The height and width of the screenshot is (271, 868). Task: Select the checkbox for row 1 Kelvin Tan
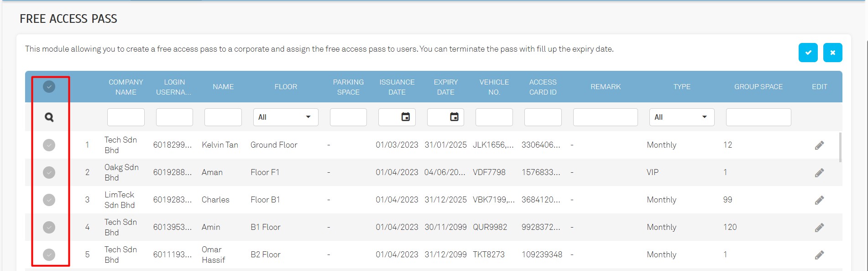pos(49,145)
